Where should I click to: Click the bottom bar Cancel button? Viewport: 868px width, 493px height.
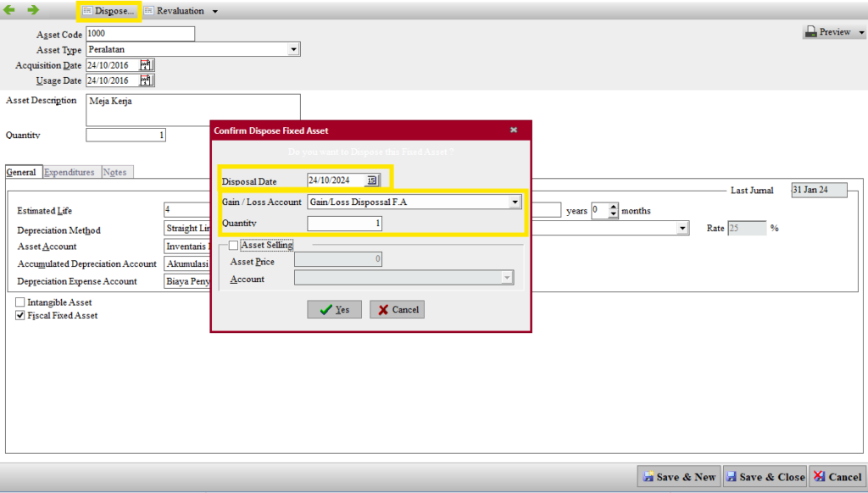pyautogui.click(x=837, y=476)
